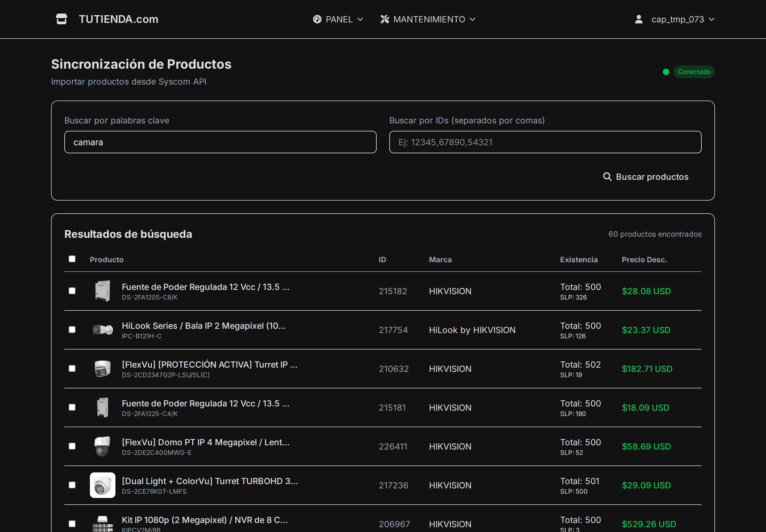Image resolution: width=766 pixels, height=532 pixels.
Task: Open thumbnail of DS-2CE76K0T-LMFS turret
Action: point(103,485)
